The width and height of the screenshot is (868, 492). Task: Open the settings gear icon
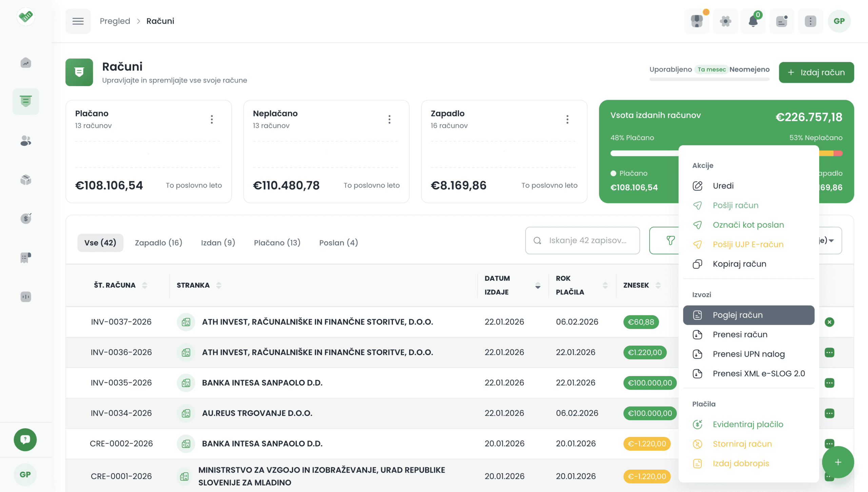coord(725,21)
